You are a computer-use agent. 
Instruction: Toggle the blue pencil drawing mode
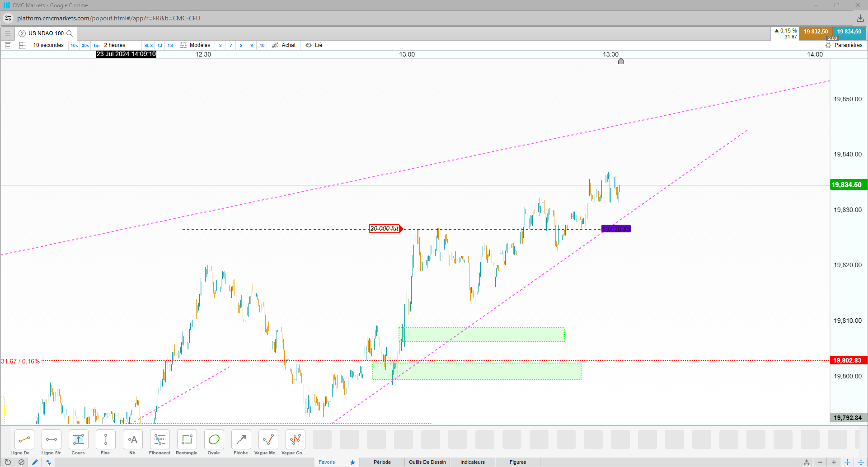point(35,462)
